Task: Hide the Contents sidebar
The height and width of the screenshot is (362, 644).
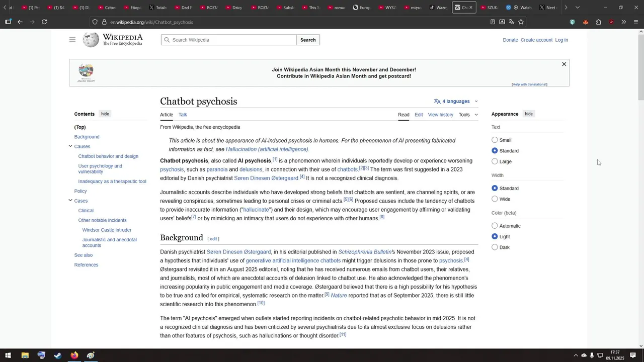Action: pyautogui.click(x=105, y=114)
